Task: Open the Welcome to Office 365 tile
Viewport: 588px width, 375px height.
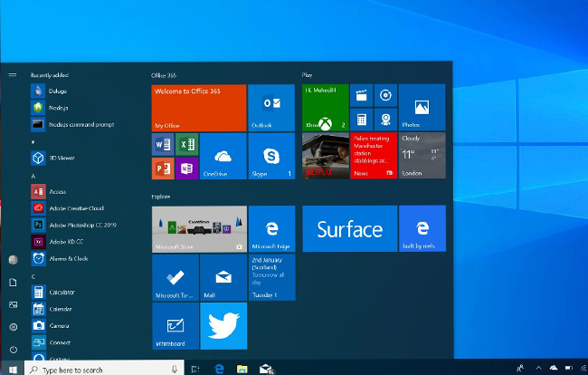Action: [x=199, y=108]
